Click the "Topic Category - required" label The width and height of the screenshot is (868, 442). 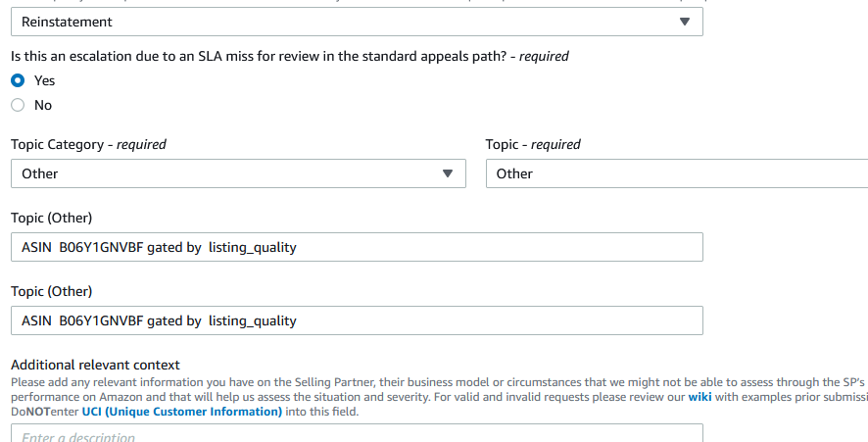click(x=88, y=145)
